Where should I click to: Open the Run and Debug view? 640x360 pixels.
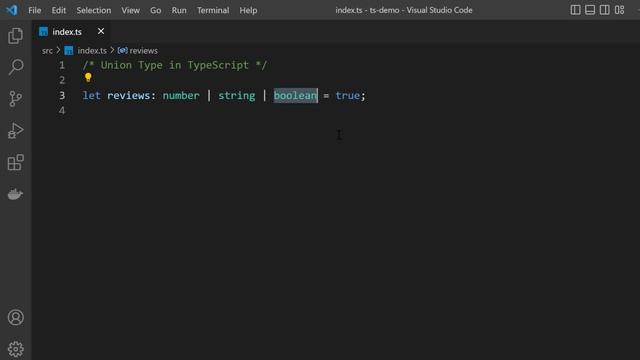16,131
